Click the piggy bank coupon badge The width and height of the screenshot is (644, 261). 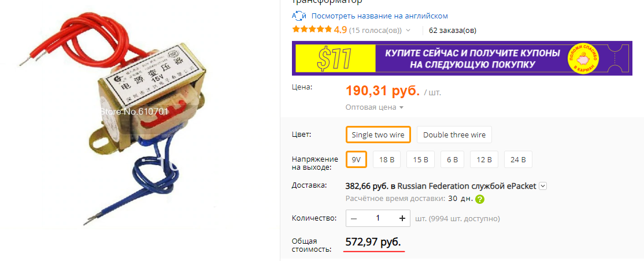(583, 59)
